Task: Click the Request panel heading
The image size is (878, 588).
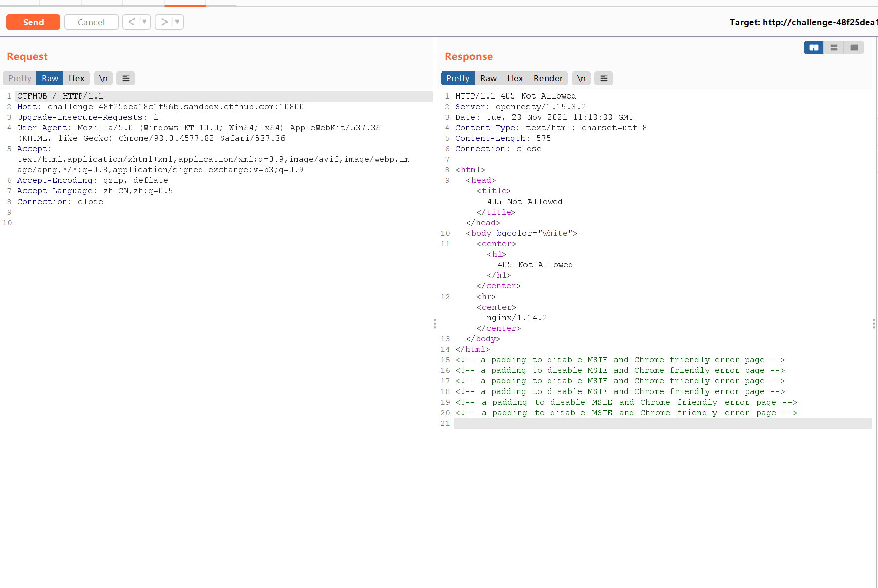Action: [27, 56]
